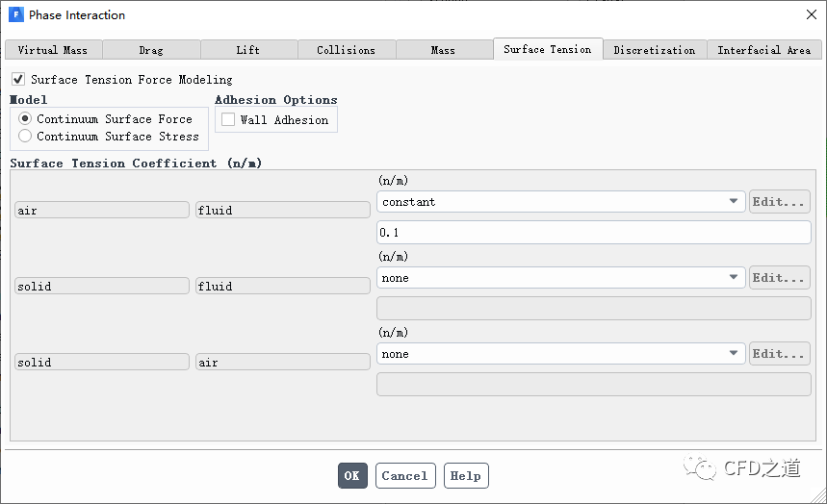Close the Phase Interaction dialog
The height and width of the screenshot is (504, 827).
click(811, 14)
